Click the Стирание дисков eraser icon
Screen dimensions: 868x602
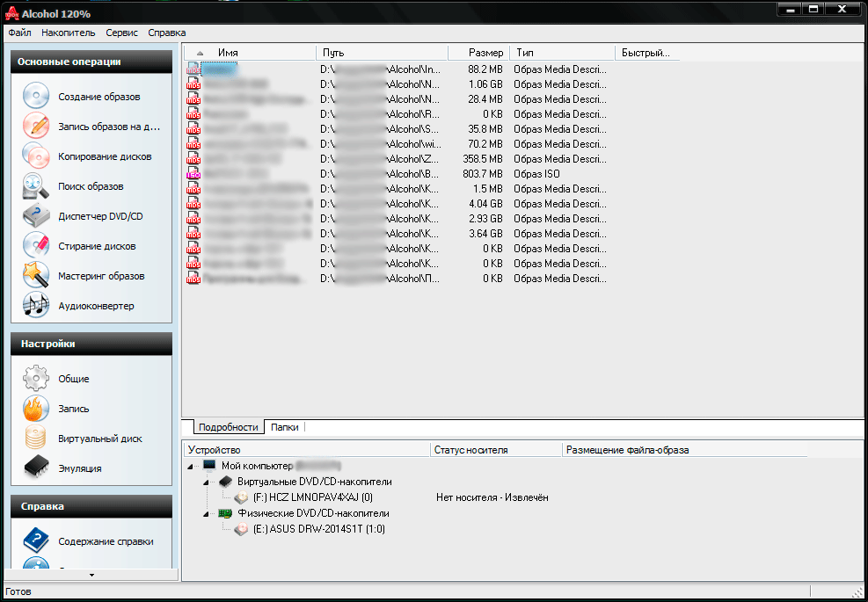36,246
